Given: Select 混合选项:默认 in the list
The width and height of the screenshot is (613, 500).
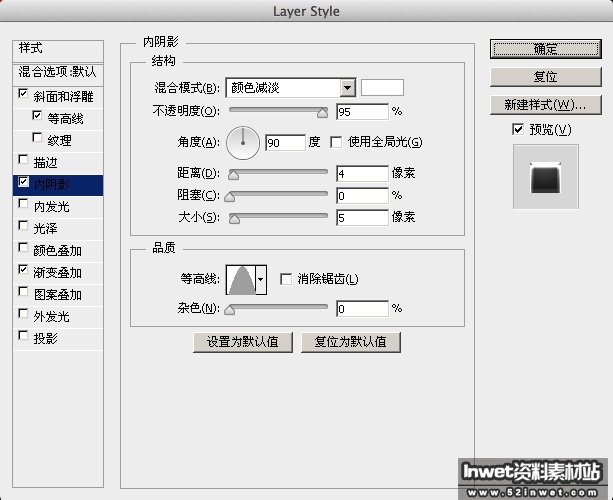Looking at the screenshot, I should [58, 74].
